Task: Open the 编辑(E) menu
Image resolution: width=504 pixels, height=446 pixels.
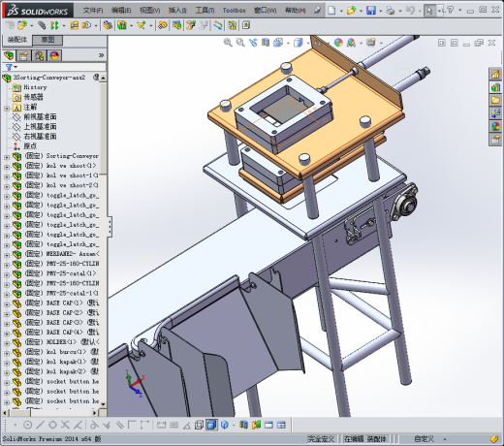Action: pos(121,11)
